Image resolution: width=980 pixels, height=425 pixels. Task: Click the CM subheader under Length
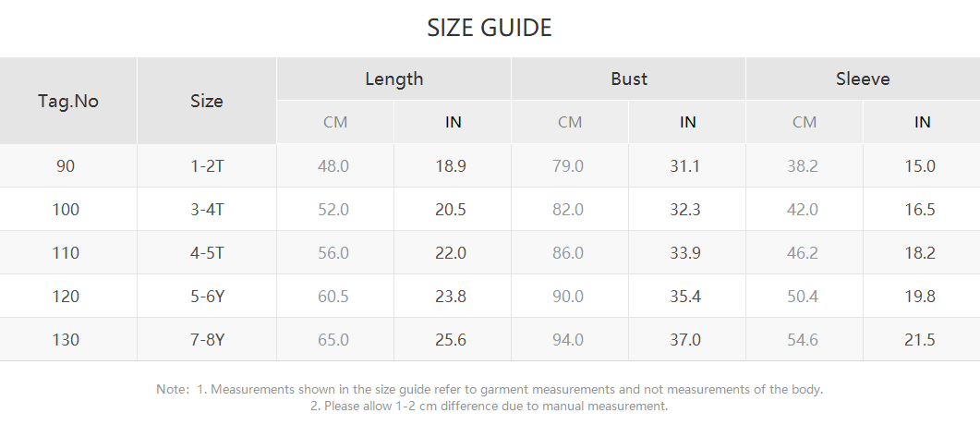click(335, 122)
